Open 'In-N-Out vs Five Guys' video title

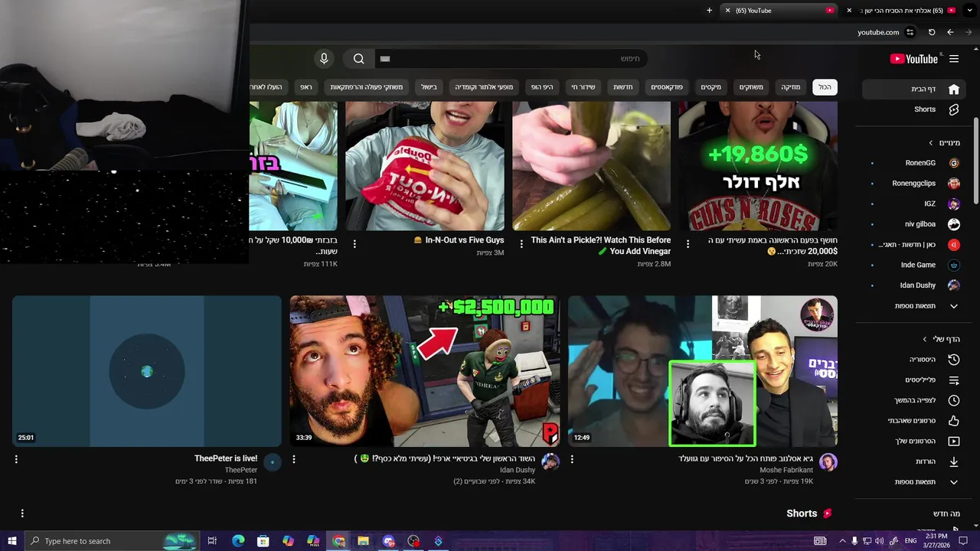(x=459, y=240)
